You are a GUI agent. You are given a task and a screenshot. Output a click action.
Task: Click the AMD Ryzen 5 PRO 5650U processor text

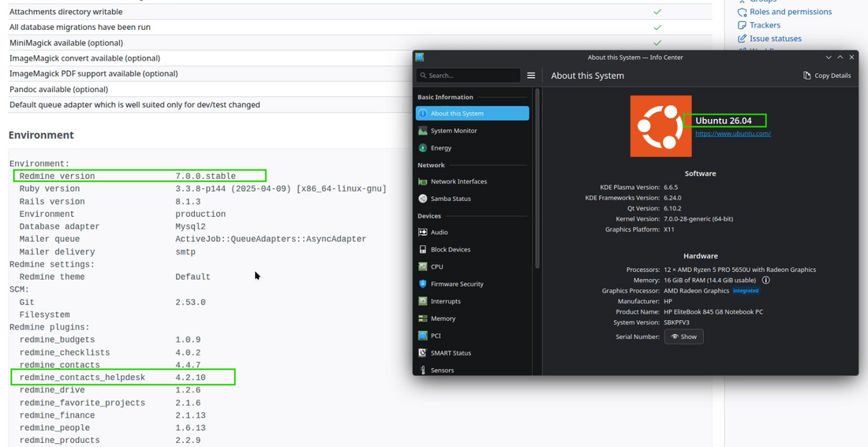point(739,270)
